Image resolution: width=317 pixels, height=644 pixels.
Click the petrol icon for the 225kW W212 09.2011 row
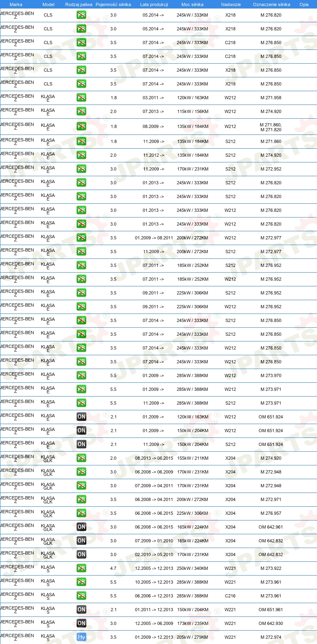pos(81,307)
